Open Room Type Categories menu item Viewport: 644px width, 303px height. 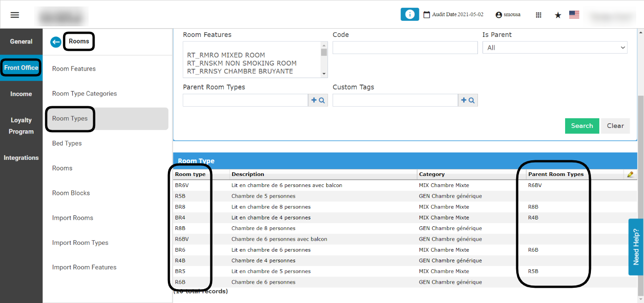(x=84, y=94)
